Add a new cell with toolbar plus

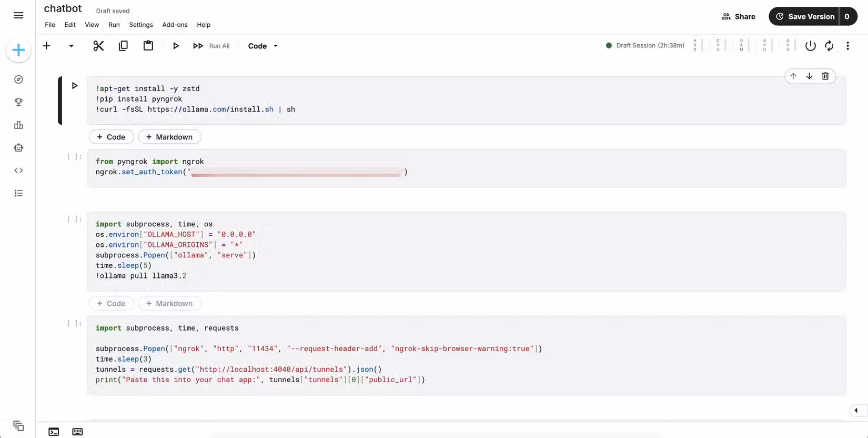pyautogui.click(x=46, y=46)
